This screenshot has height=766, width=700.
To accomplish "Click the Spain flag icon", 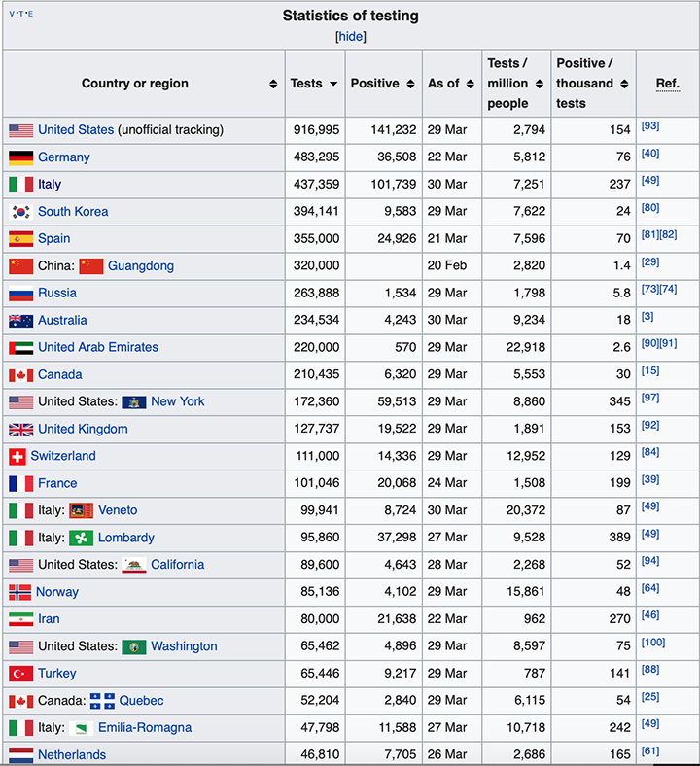I will click(x=21, y=239).
